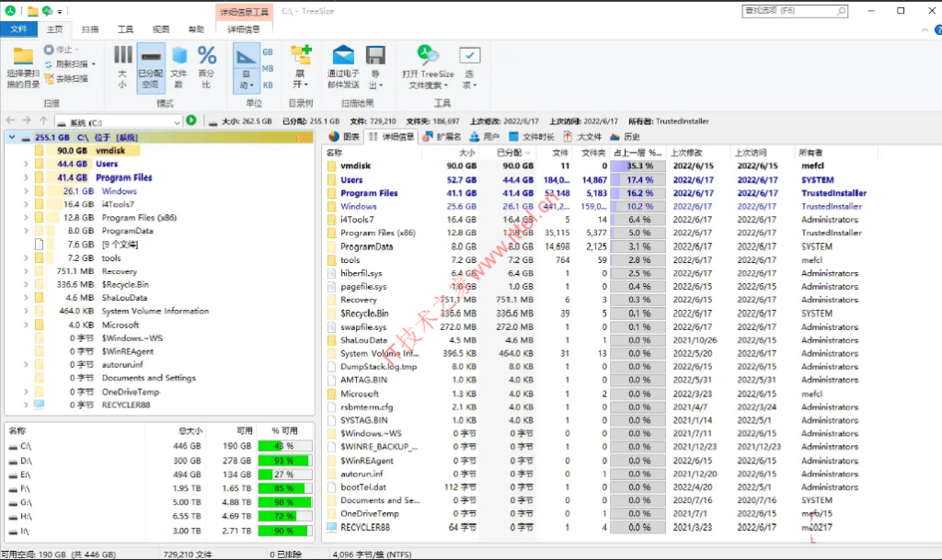942x560 pixels.
Task: Switch to the 扫描 ribbon tab
Action: pos(90,29)
